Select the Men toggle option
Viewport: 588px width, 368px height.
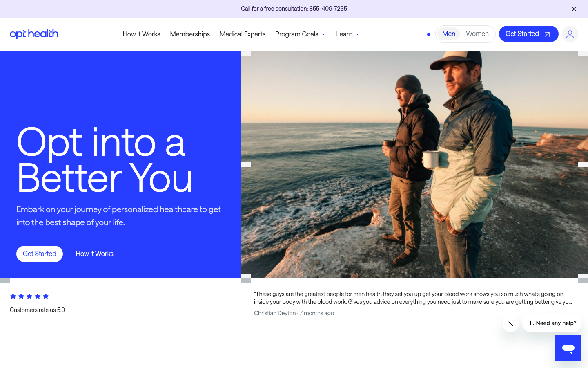coord(448,34)
